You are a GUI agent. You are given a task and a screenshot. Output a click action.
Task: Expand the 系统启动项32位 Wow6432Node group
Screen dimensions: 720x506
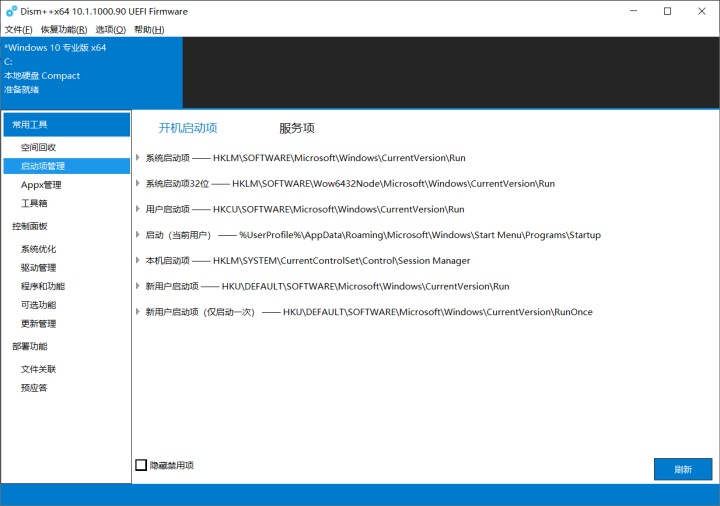click(138, 183)
